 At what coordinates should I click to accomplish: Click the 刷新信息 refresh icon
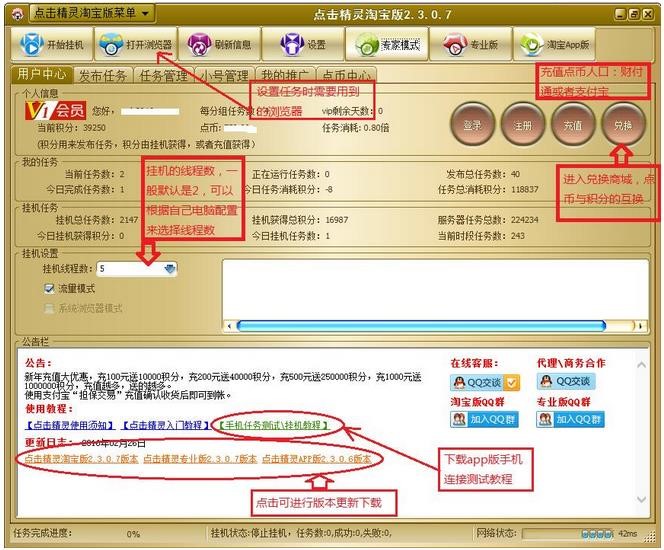click(x=199, y=44)
